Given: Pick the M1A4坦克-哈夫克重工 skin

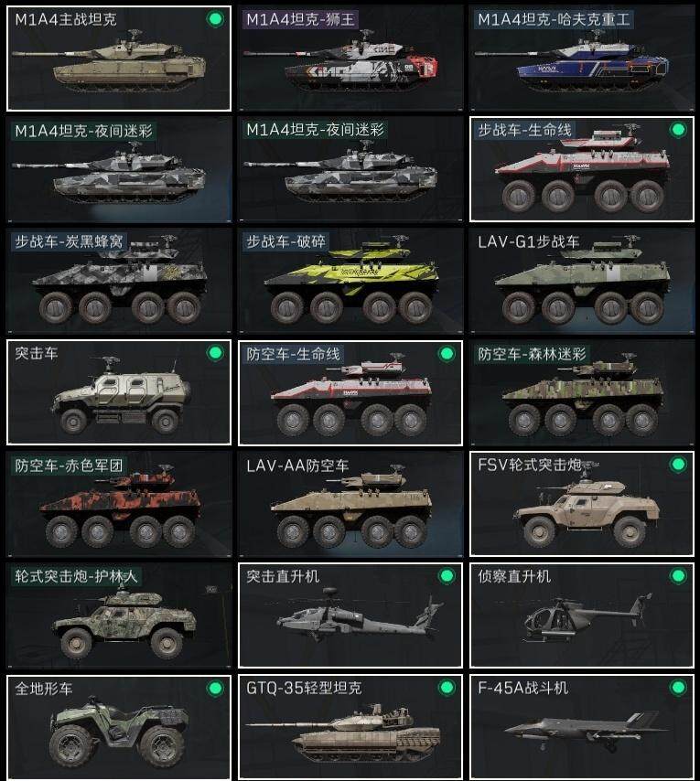Looking at the screenshot, I should click(x=581, y=59).
